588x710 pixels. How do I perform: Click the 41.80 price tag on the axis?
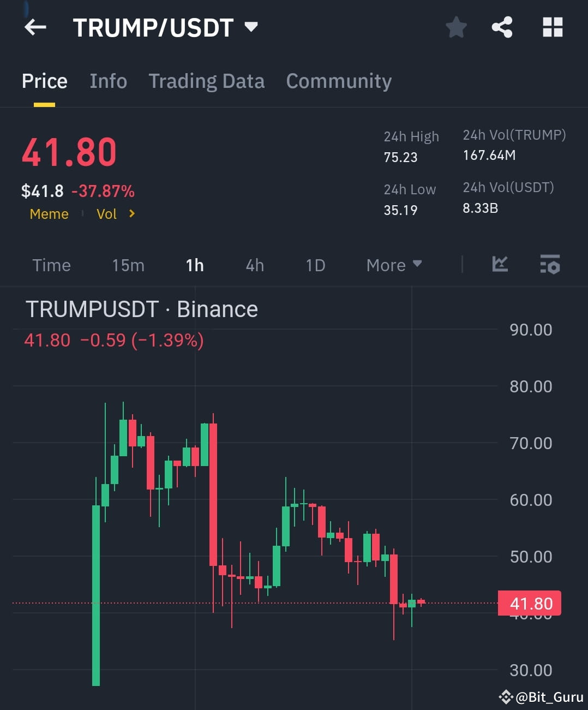[530, 603]
